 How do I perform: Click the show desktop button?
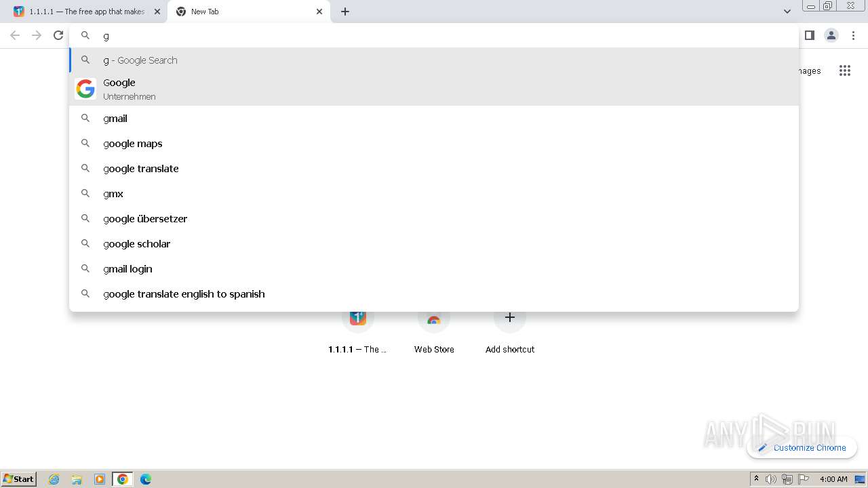coord(860,479)
